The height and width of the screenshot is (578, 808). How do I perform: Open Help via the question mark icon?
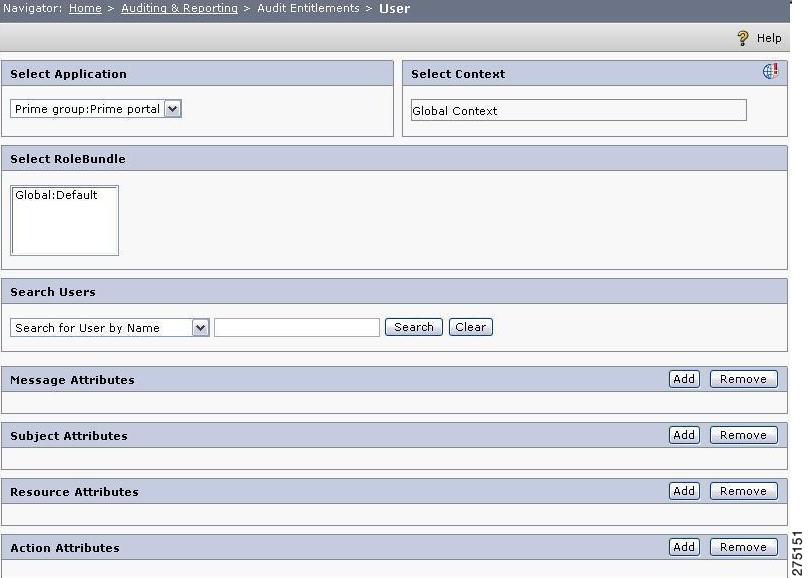pos(743,38)
